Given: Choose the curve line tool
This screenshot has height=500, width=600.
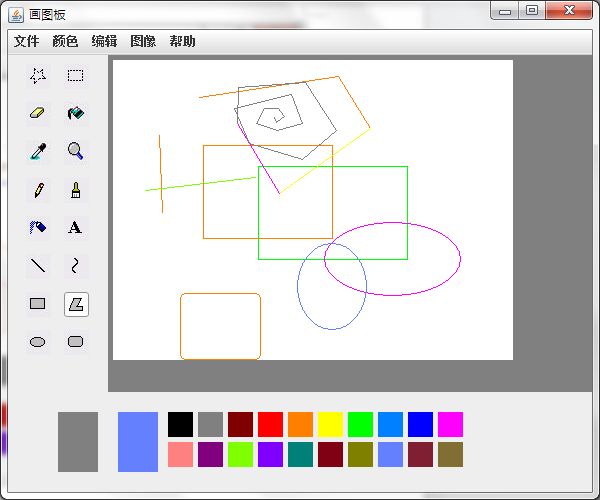Looking at the screenshot, I should pos(75,265).
